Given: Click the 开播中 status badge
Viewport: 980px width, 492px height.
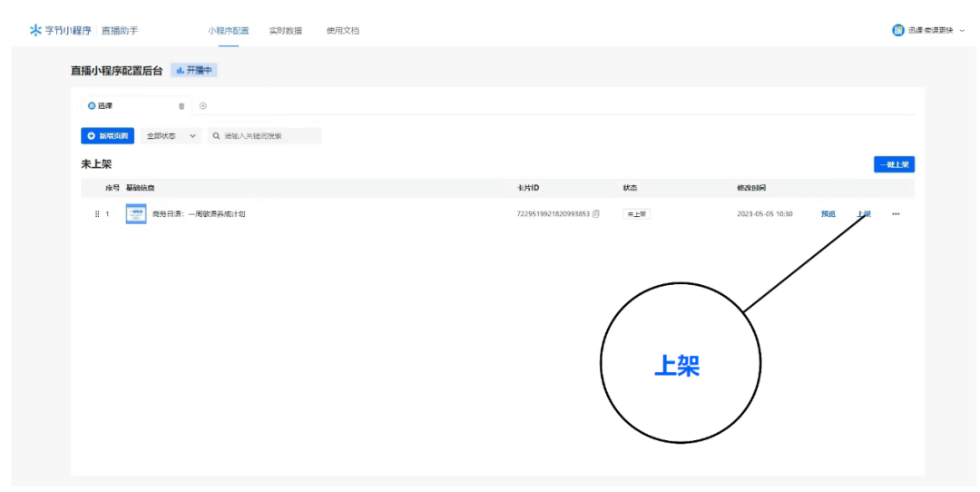Looking at the screenshot, I should click(194, 71).
